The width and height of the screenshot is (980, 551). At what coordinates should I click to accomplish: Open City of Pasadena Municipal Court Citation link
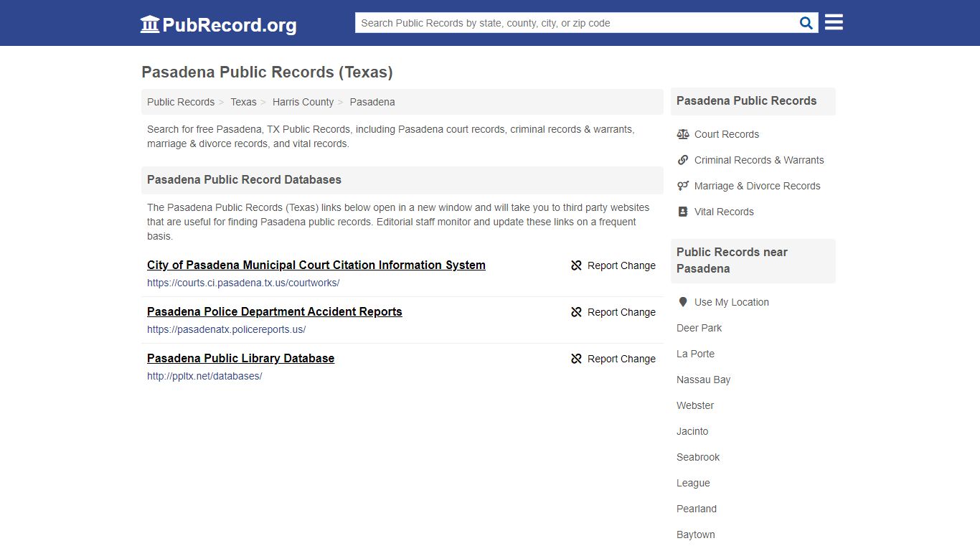click(x=316, y=265)
